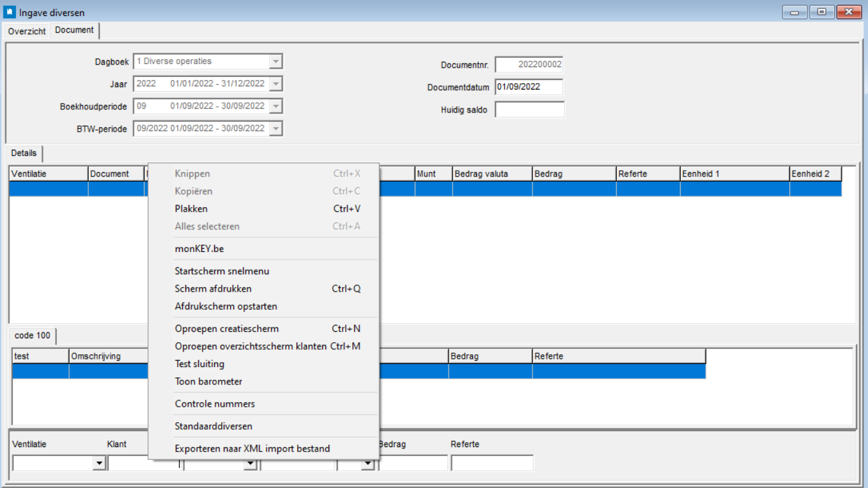Open the BTW-periode dropdown
Image resolution: width=868 pixels, height=488 pixels.
275,129
